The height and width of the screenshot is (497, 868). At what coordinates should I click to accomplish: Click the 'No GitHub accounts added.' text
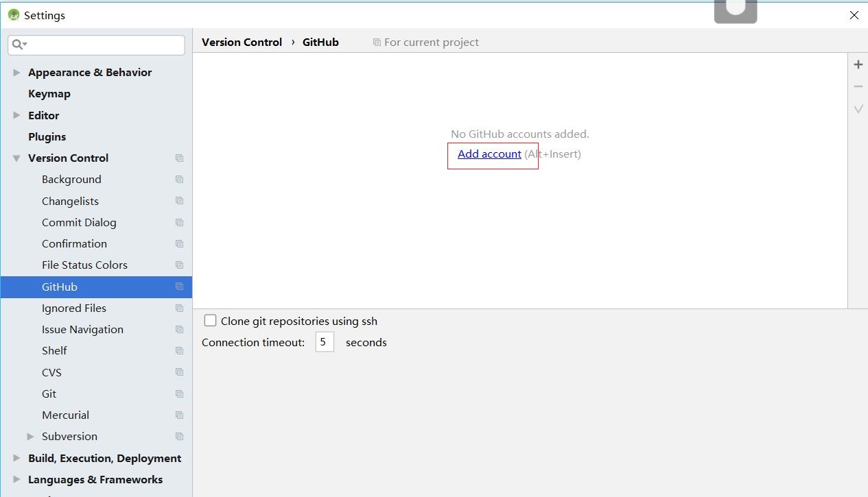pyautogui.click(x=520, y=134)
